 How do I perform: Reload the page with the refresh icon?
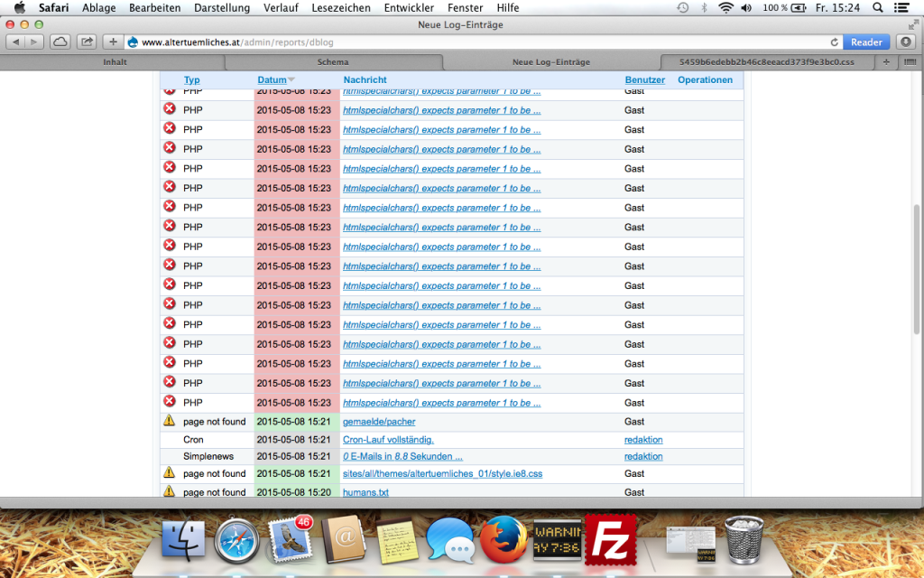(x=835, y=42)
